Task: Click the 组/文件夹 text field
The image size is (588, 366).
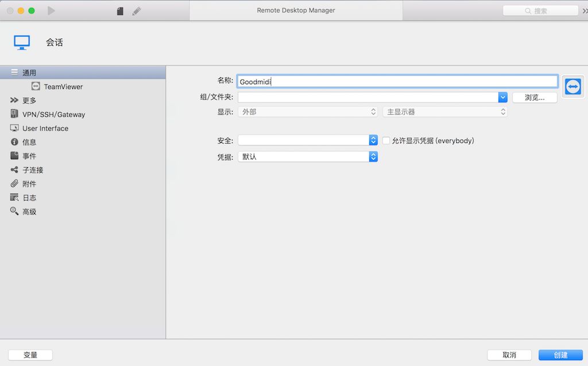Action: click(x=368, y=98)
